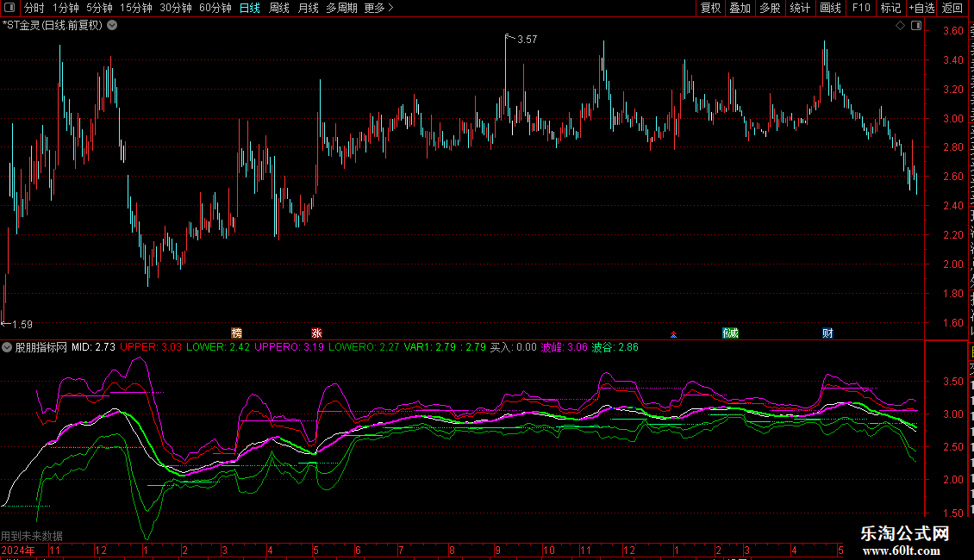
Task: Click the blue 财 marker icon
Action: [x=827, y=333]
